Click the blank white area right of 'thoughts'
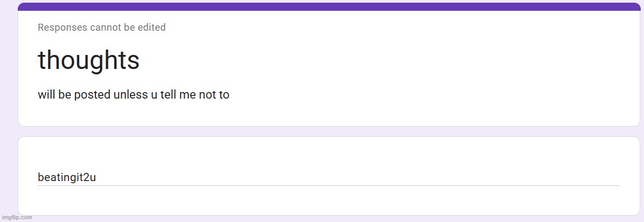 click(377, 60)
